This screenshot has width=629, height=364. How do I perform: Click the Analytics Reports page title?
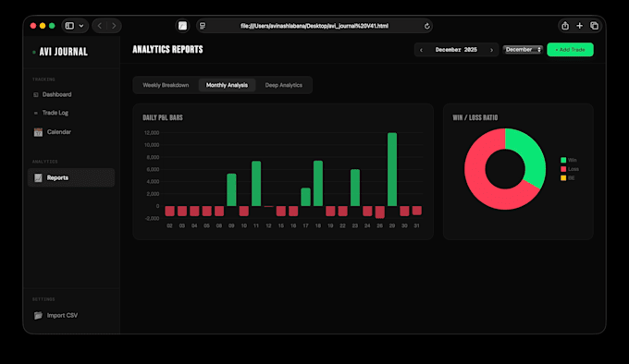pos(167,49)
